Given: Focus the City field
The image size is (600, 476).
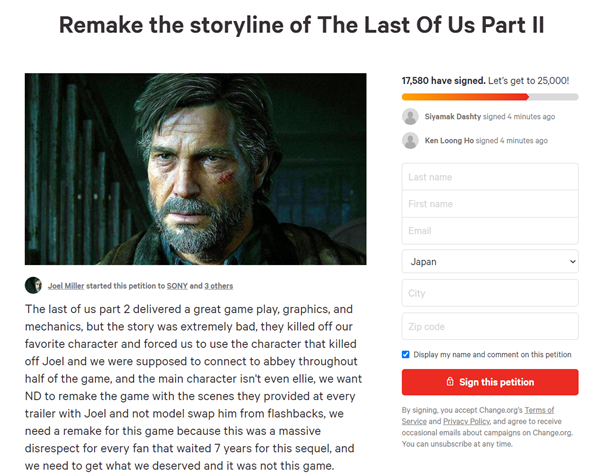Looking at the screenshot, I should 490,293.
